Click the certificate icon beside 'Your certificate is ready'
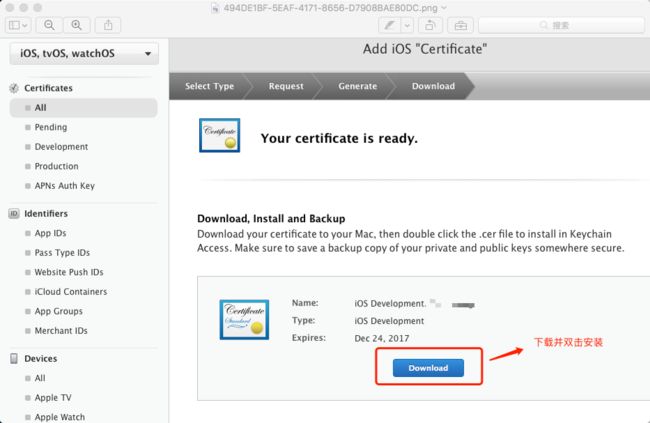 click(219, 136)
